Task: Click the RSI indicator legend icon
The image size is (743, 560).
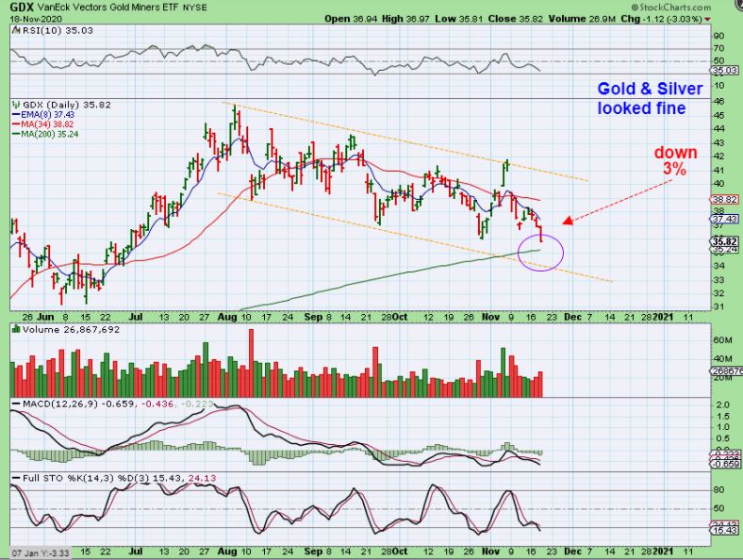Action: click(x=16, y=31)
